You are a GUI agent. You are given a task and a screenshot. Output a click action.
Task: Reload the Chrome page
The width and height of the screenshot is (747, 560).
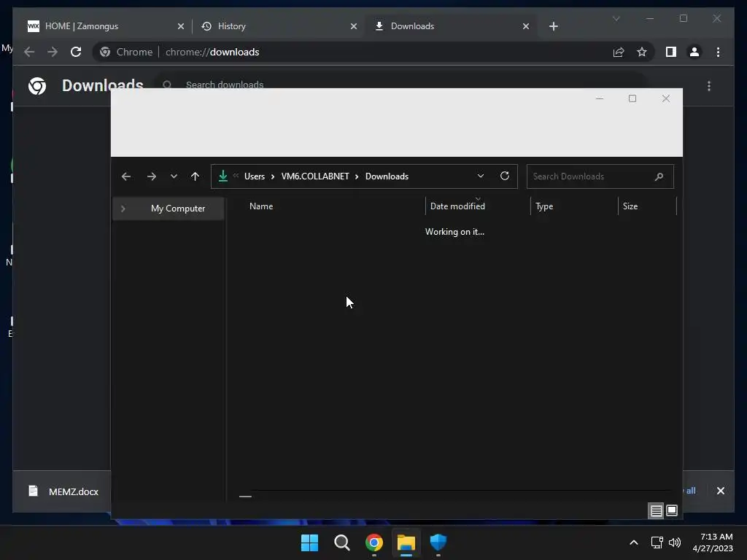[76, 52]
